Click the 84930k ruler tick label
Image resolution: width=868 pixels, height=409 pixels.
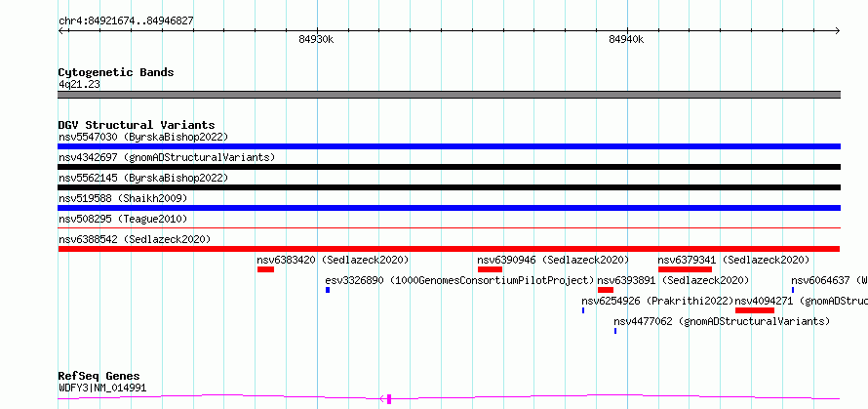pos(317,39)
